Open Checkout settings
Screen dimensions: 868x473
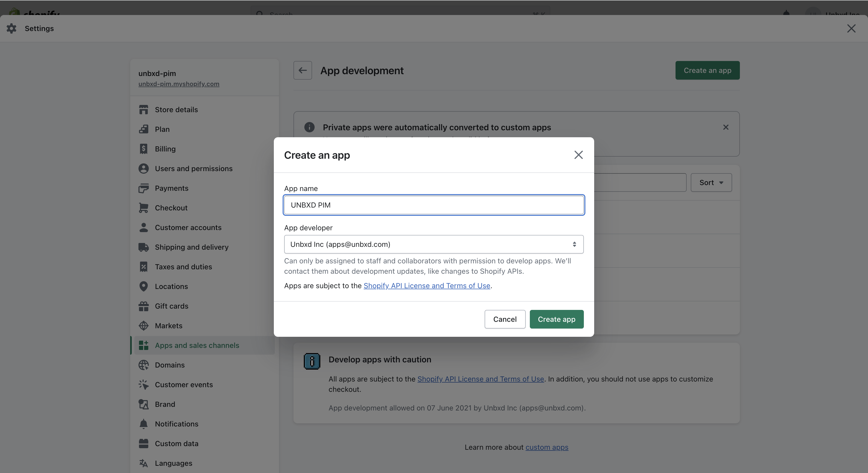coord(204,208)
